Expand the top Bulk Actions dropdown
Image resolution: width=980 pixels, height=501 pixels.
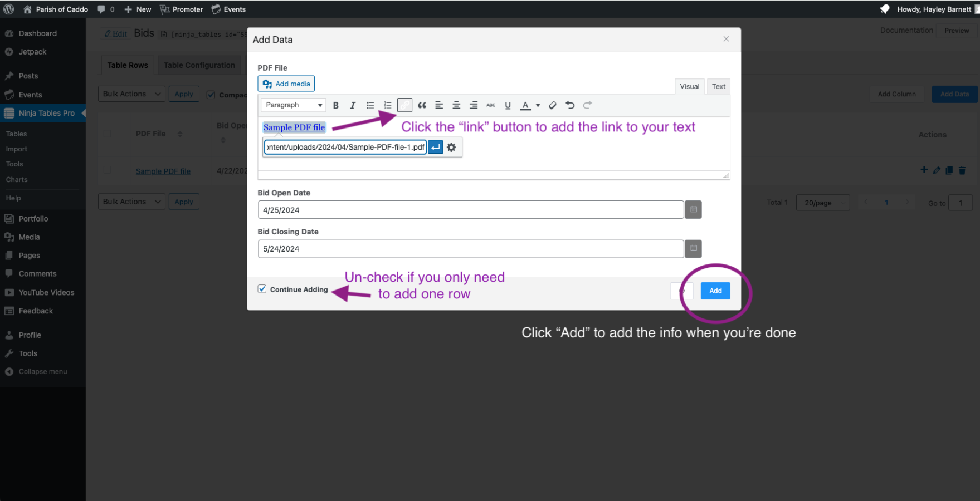[131, 94]
